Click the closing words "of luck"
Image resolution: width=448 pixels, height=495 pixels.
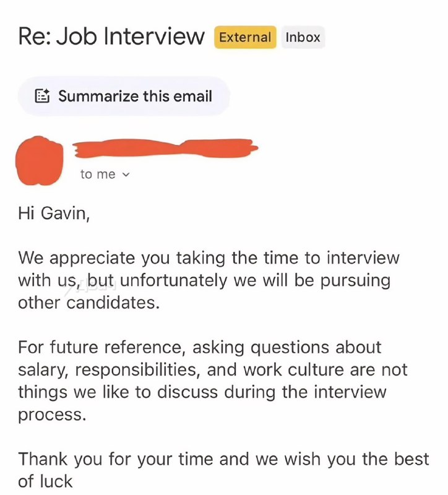pos(45,481)
